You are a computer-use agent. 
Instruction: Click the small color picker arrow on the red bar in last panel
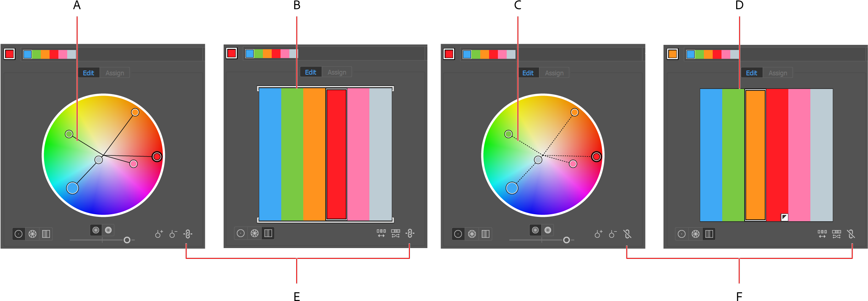[784, 217]
